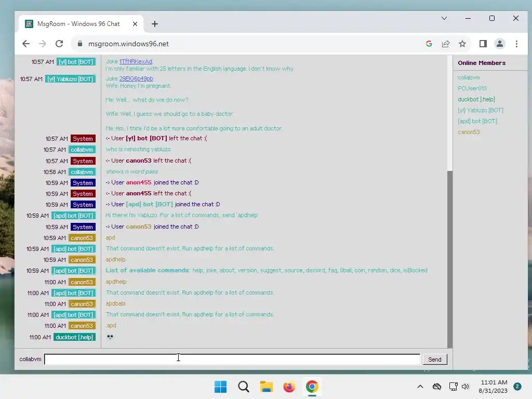532x399 pixels.
Task: Open the volume tray icon
Action: [465, 387]
